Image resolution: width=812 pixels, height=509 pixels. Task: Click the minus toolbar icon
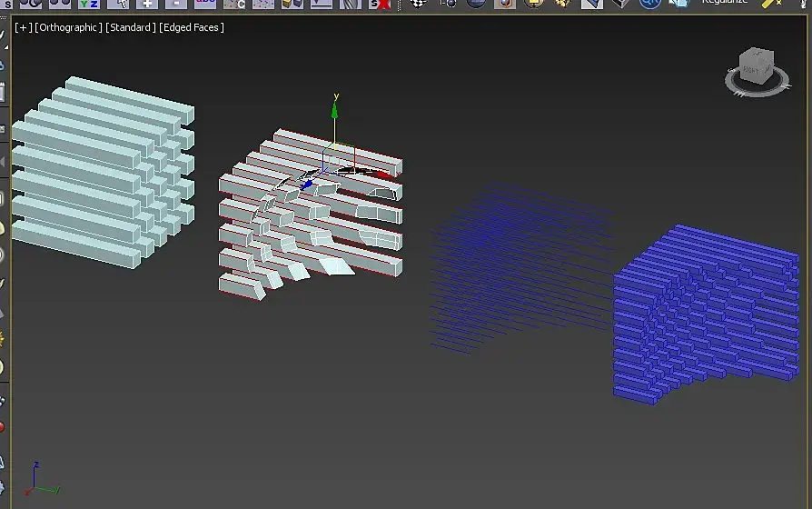[x=176, y=5]
